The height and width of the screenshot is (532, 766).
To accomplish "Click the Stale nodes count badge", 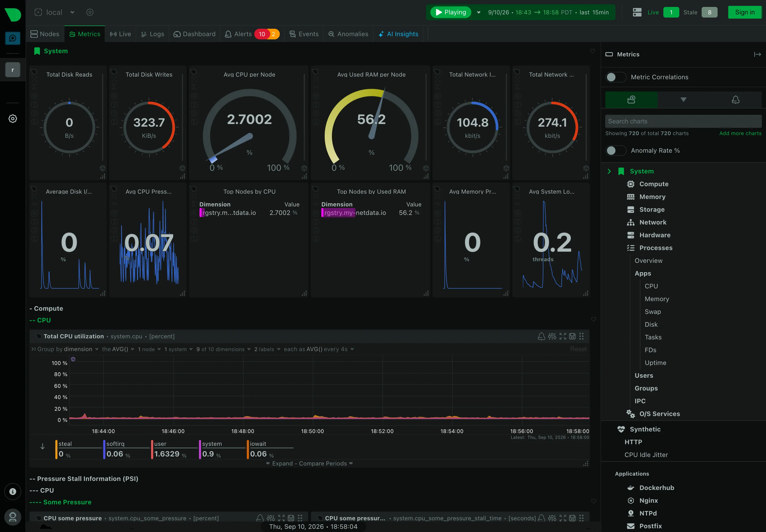I will point(709,12).
